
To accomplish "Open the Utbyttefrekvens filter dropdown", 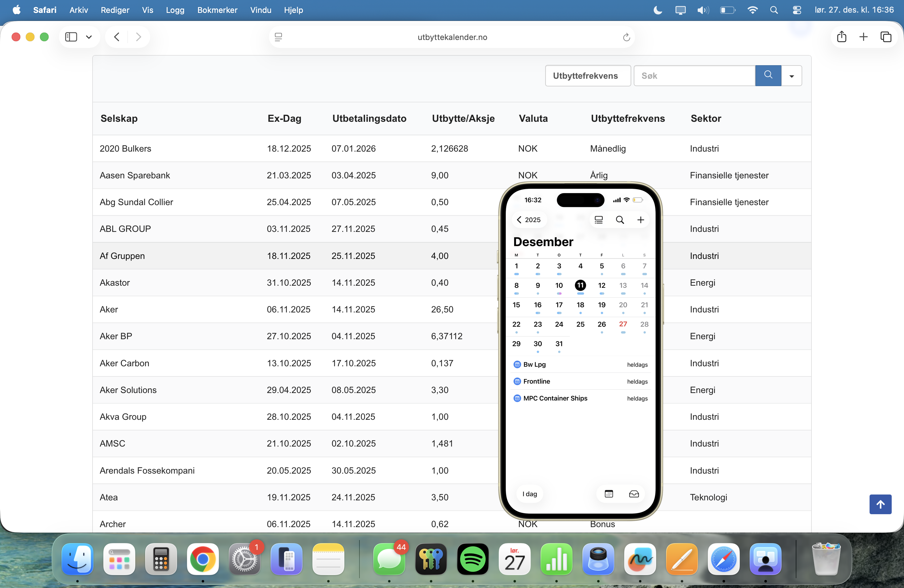I will (587, 76).
